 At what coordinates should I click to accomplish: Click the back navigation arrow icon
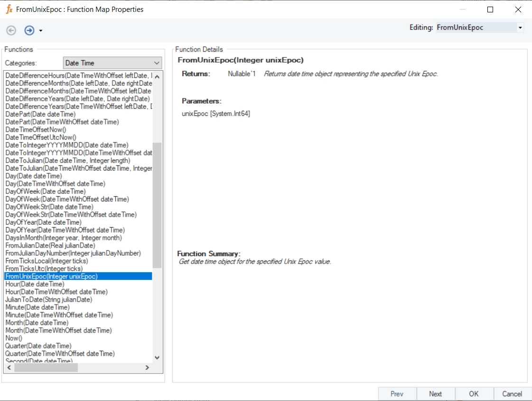pyautogui.click(x=11, y=30)
